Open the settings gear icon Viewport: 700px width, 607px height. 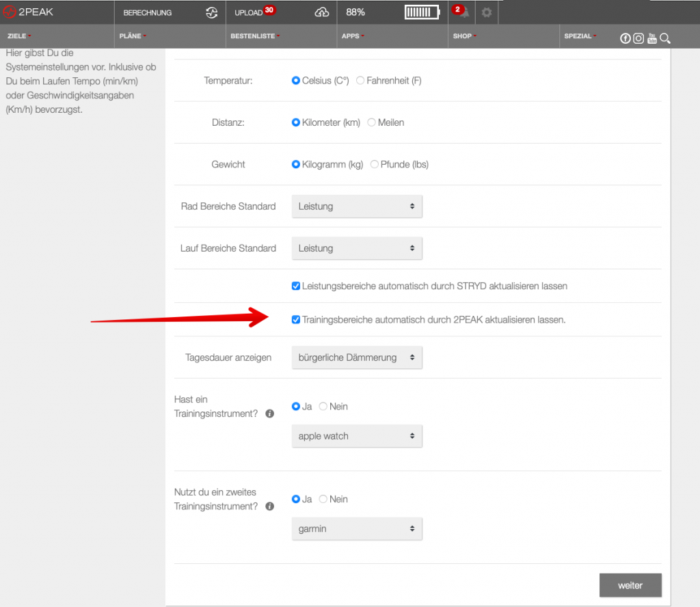tap(487, 12)
